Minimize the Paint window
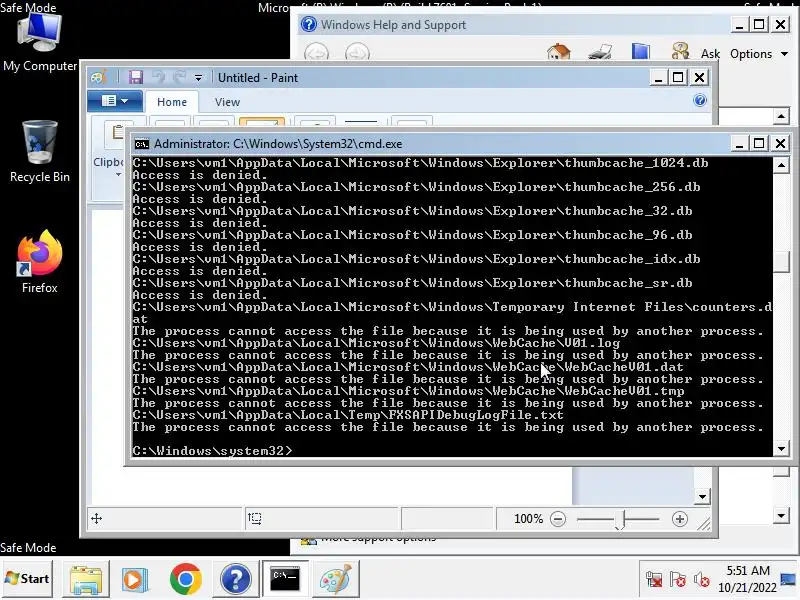Viewport: 800px width, 600px height. (658, 78)
